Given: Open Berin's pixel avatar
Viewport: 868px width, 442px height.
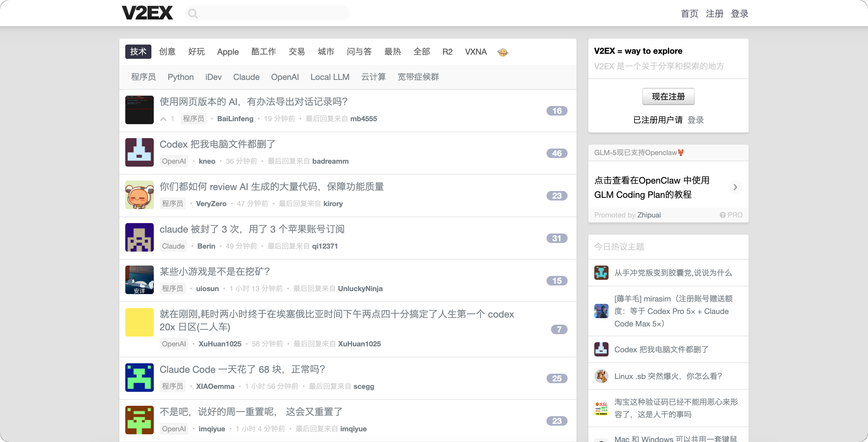Looking at the screenshot, I should 140,237.
